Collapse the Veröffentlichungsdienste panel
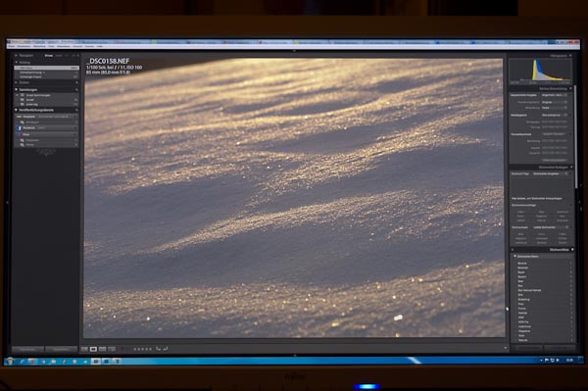 [x=16, y=110]
